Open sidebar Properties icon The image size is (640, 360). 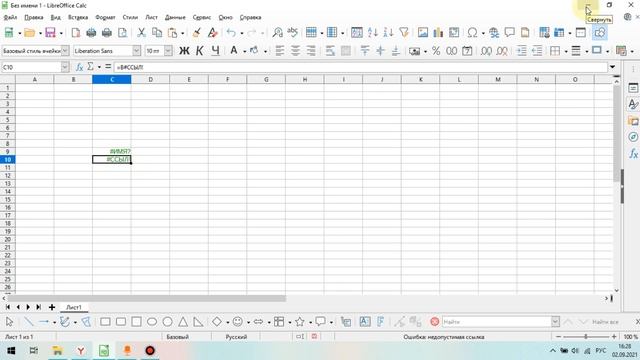(x=633, y=88)
